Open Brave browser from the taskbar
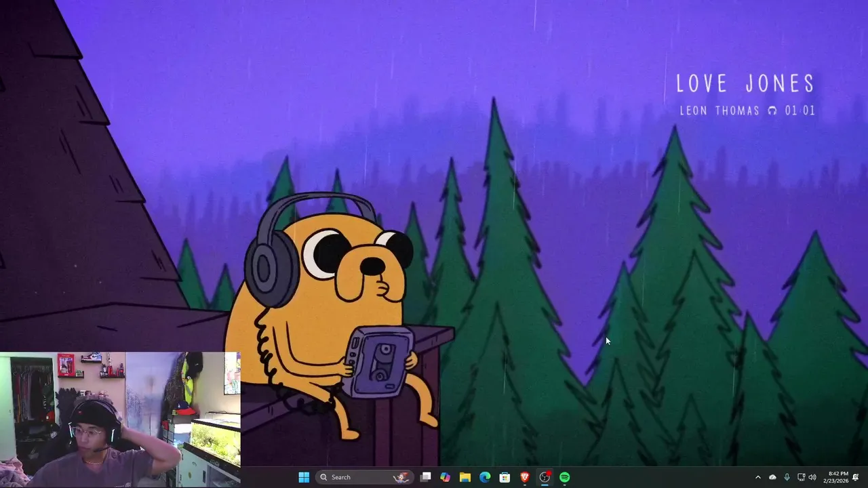868x488 pixels. tap(525, 477)
